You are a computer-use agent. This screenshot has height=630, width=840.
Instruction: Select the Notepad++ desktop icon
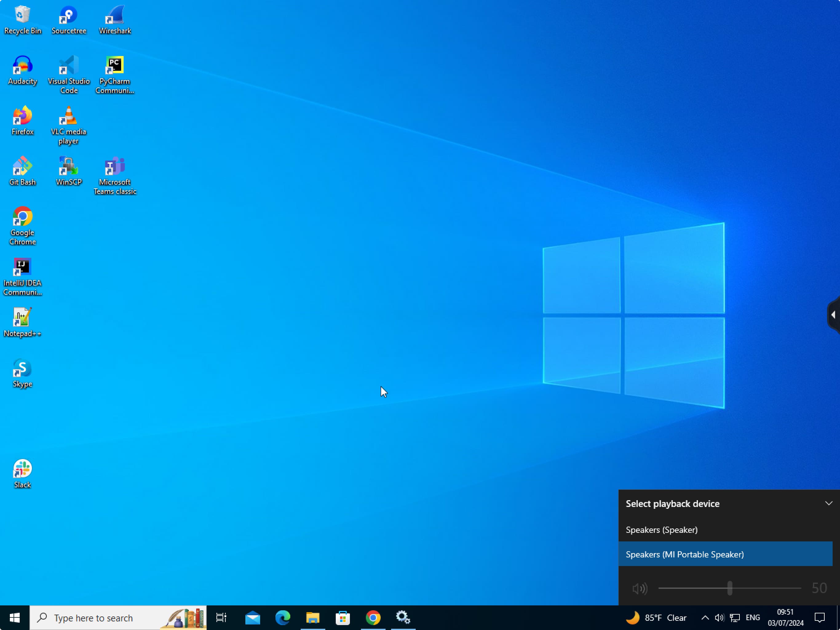coord(22,323)
